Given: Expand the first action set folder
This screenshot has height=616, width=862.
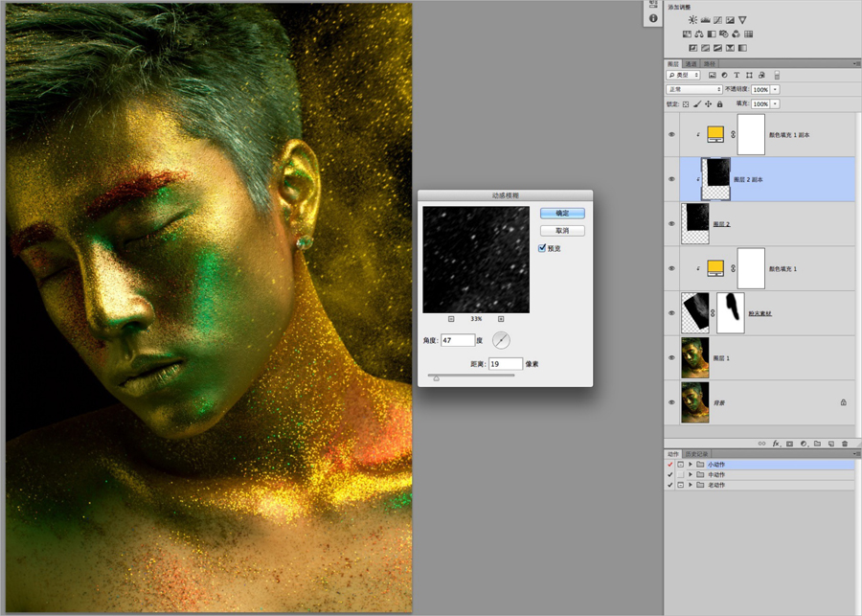Looking at the screenshot, I should click(x=691, y=465).
